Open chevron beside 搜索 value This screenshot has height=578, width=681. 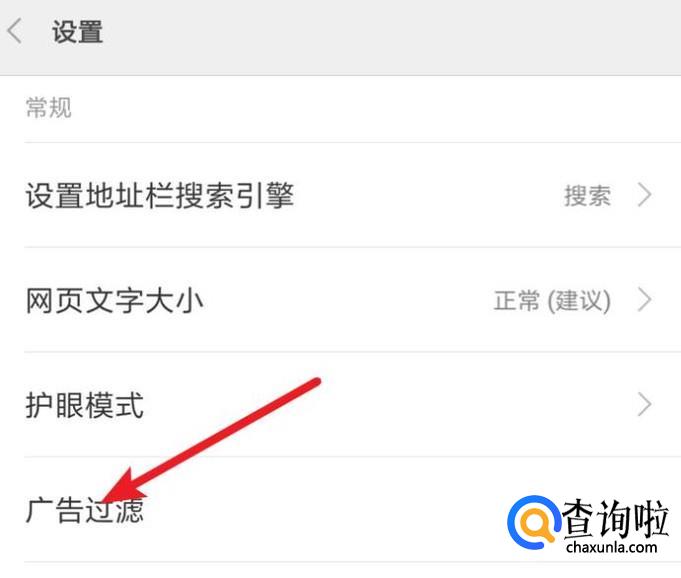click(x=645, y=195)
